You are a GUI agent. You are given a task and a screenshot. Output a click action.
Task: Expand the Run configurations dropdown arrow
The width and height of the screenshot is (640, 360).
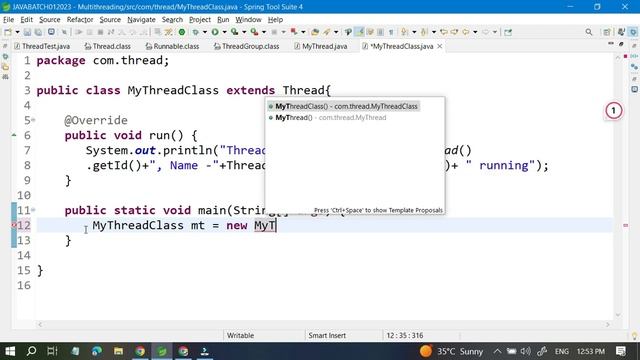tap(224, 32)
